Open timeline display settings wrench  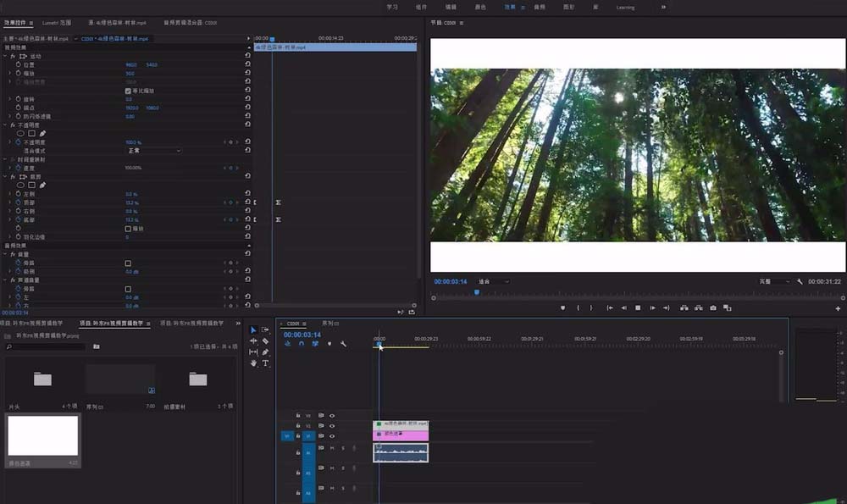[x=343, y=344]
